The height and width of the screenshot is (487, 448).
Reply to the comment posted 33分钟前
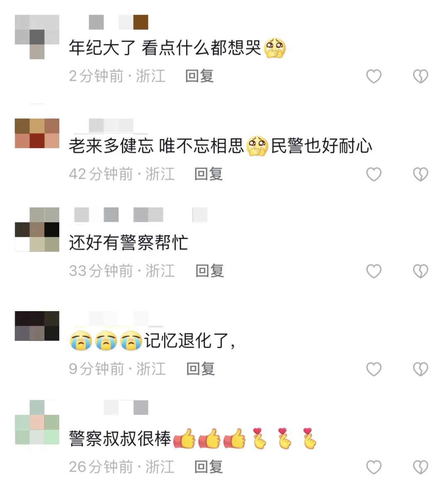pyautogui.click(x=210, y=271)
